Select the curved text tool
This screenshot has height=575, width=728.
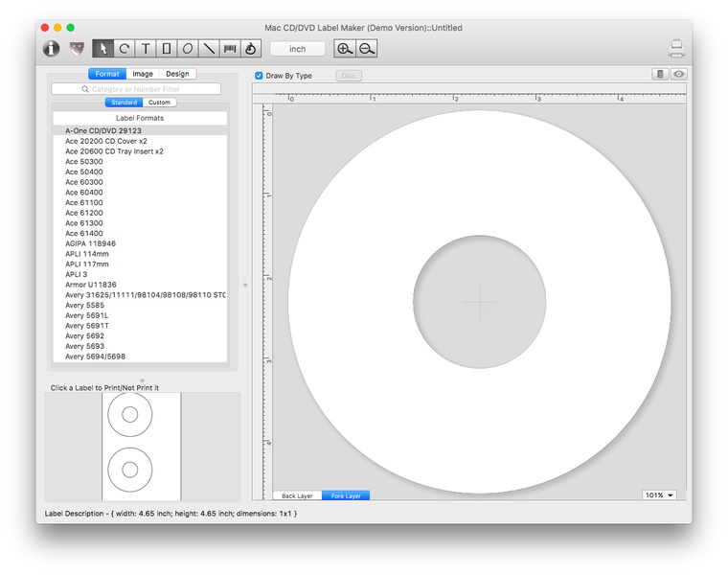(124, 48)
